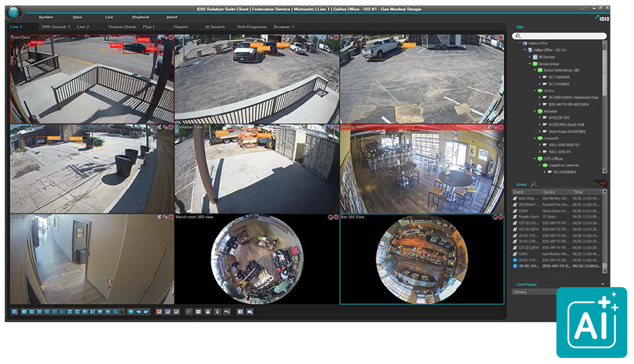This screenshot has width=634, height=364.
Task: Switch to the Report tab
Action: (181, 27)
